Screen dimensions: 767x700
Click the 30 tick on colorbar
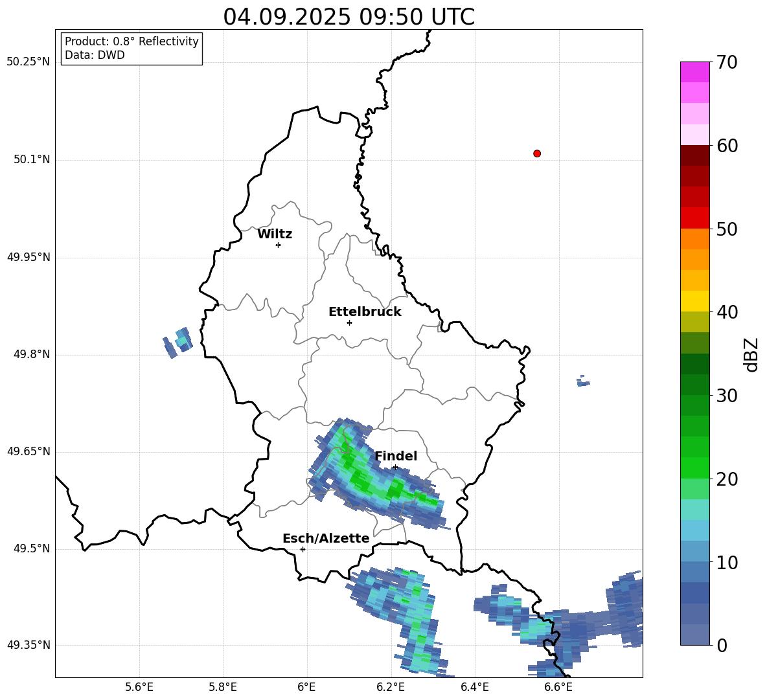pos(727,396)
